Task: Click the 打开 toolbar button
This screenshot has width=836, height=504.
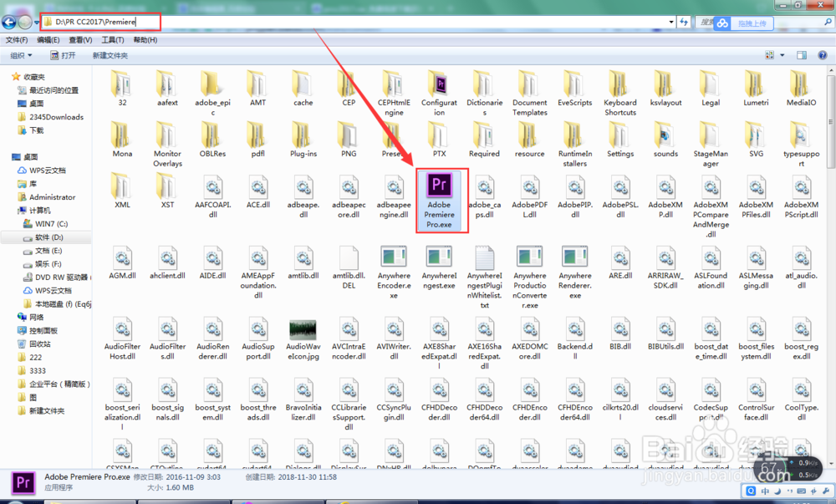Action: pyautogui.click(x=63, y=55)
